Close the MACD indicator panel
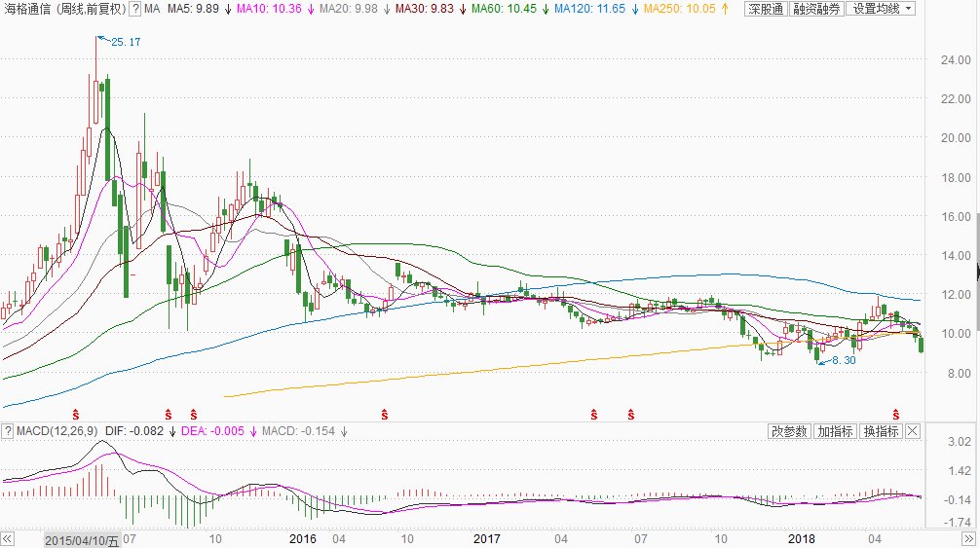The width and height of the screenshot is (980, 548). coord(913,431)
